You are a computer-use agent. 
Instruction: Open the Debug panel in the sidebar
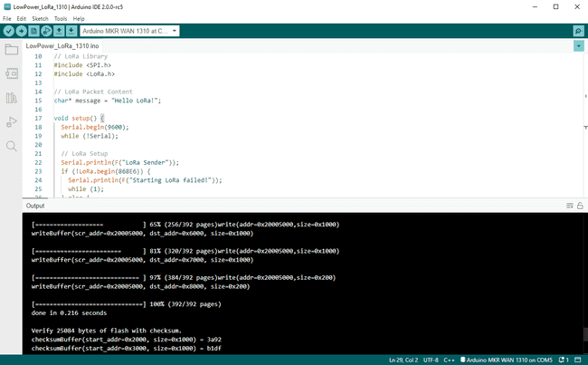[12, 122]
